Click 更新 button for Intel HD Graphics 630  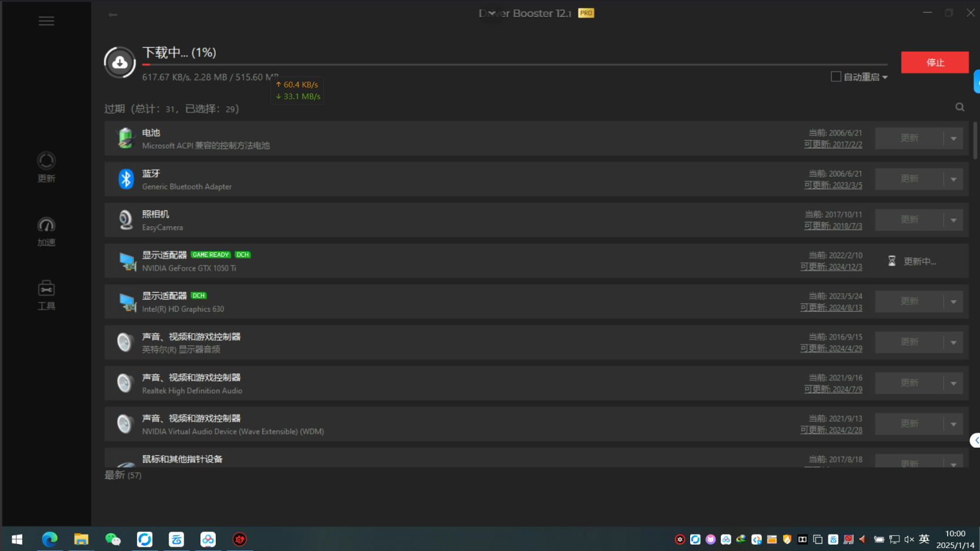click(x=909, y=301)
